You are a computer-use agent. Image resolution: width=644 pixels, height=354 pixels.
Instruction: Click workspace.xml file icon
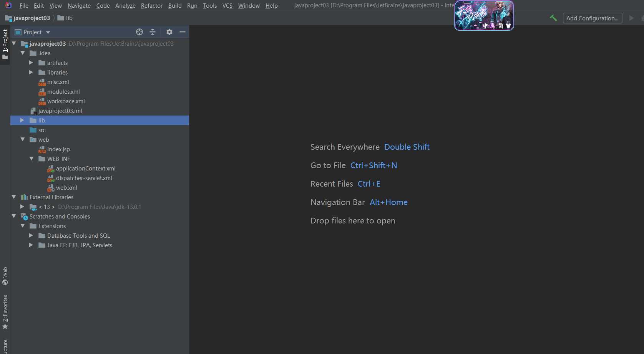[x=42, y=101]
